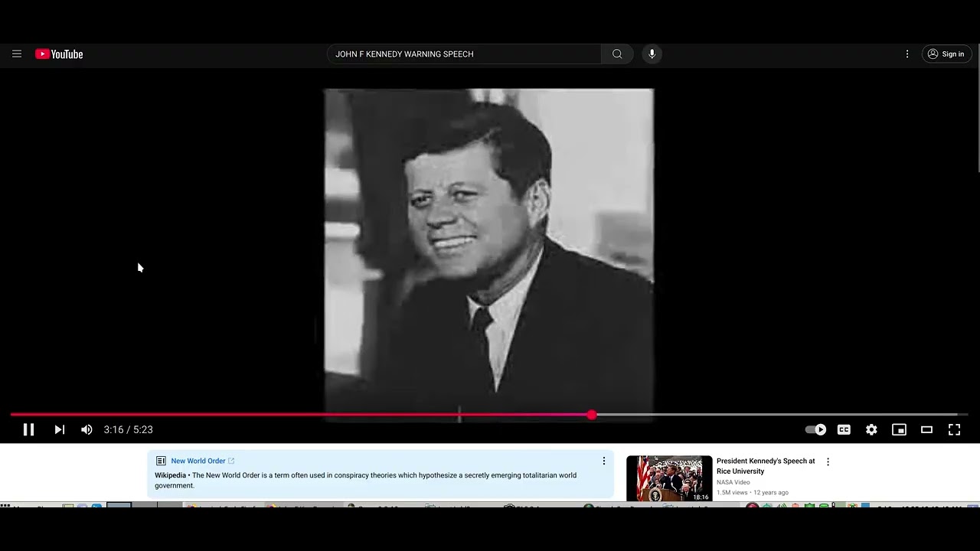Open the top-right three-dot settings menu

click(x=907, y=54)
